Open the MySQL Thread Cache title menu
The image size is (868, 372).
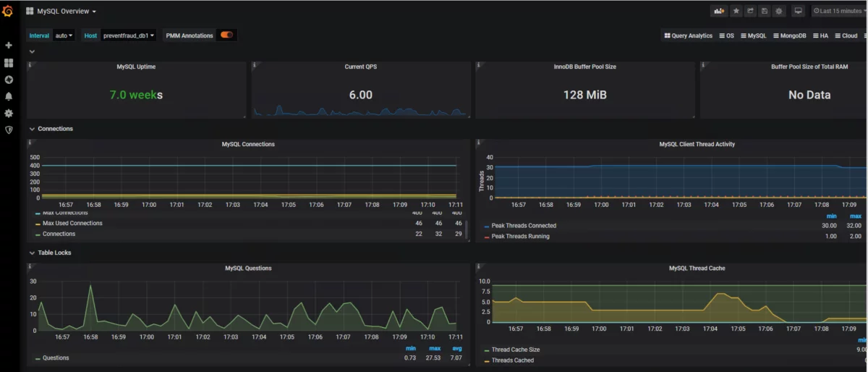coord(697,268)
